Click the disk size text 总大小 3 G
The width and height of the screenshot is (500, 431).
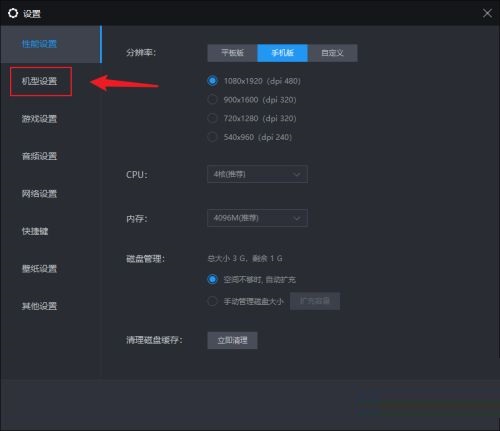(245, 258)
